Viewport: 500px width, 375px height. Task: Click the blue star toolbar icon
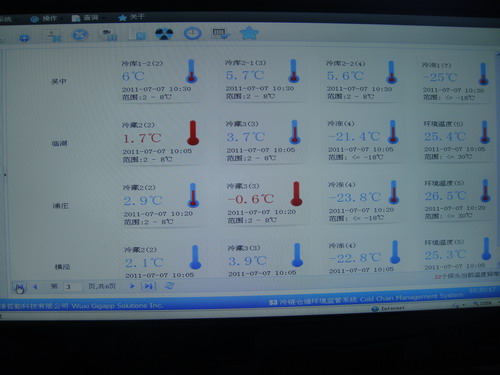tap(249, 33)
